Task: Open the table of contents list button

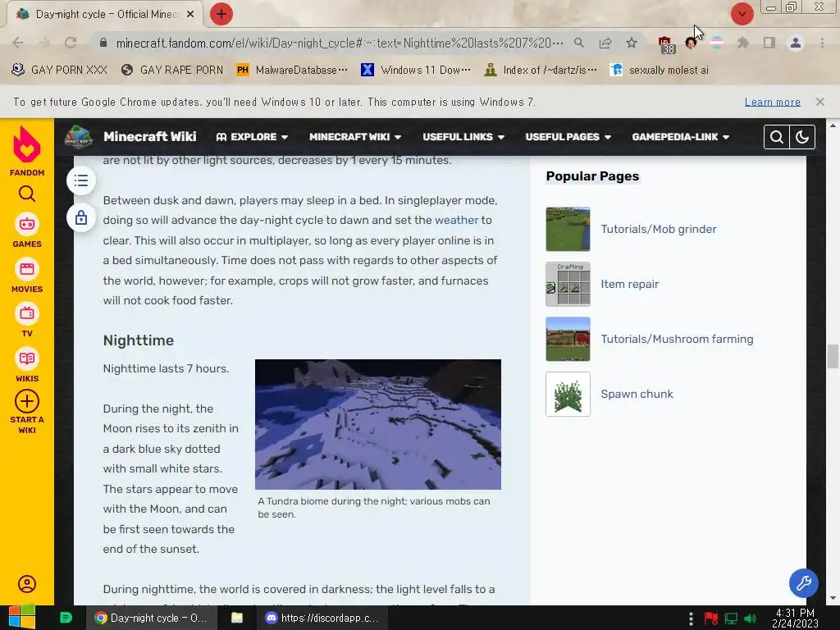Action: pos(81,180)
